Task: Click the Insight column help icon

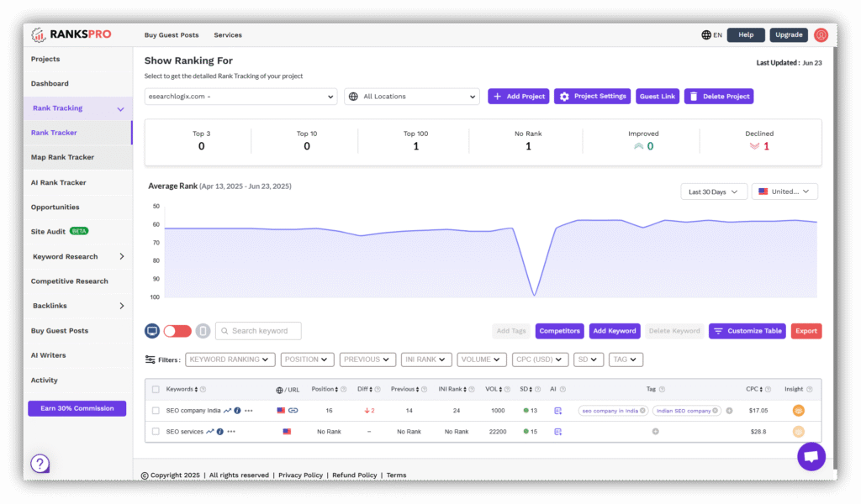Action: [x=810, y=390]
